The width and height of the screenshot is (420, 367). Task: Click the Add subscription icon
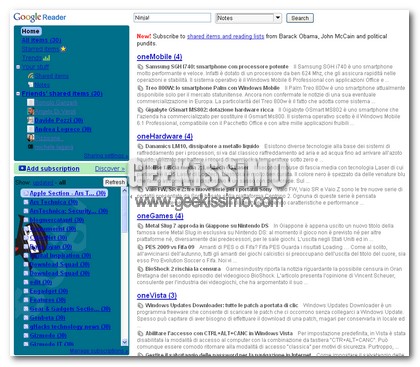22,168
